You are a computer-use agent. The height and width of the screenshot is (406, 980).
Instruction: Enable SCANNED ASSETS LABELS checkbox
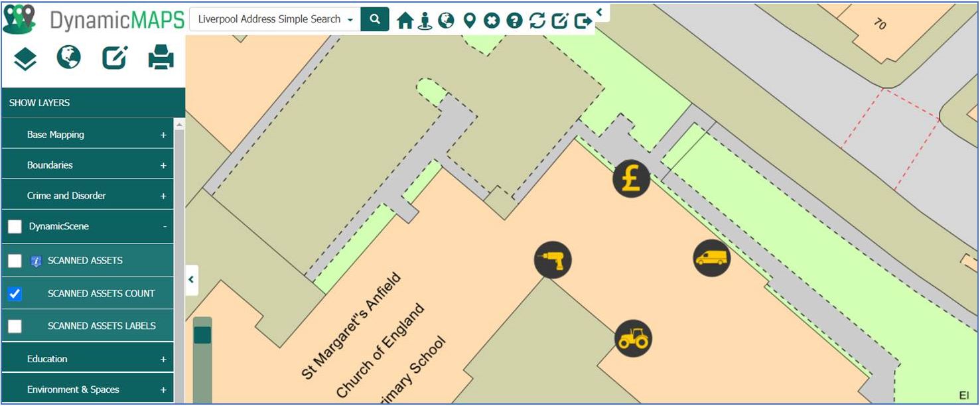pos(15,326)
